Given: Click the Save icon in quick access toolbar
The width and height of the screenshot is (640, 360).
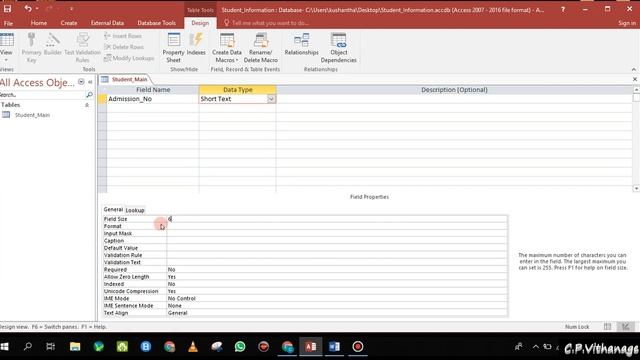Looking at the screenshot, I should [7, 9].
